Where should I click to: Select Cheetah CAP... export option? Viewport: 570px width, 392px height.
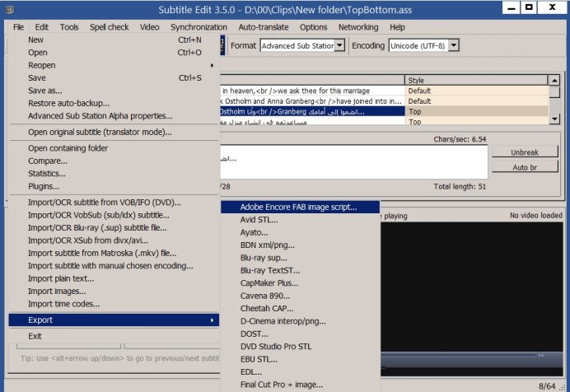pos(301,309)
